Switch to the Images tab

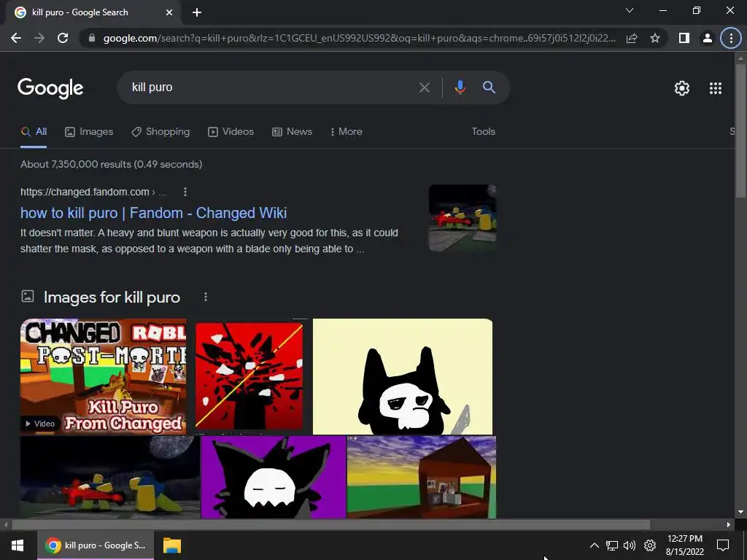[89, 132]
